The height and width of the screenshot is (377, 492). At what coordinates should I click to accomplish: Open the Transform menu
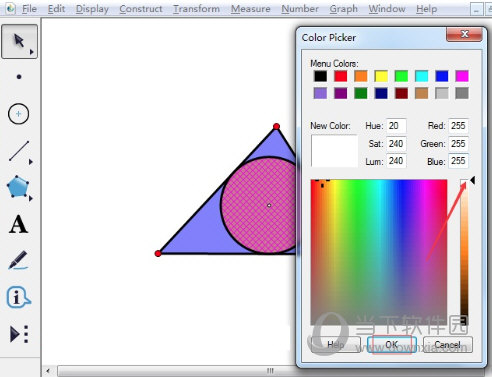tap(196, 9)
